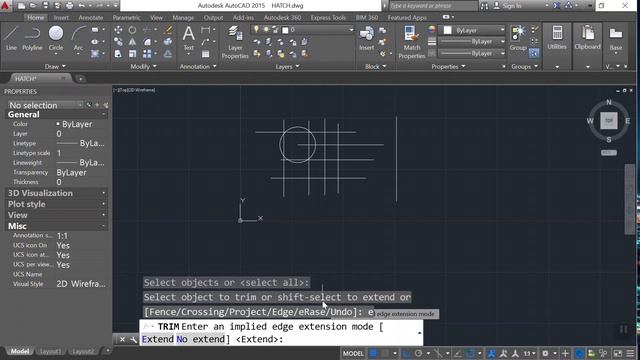Open Layer Properties manager
Viewport: 640px width, 360px height.
tap(235, 42)
